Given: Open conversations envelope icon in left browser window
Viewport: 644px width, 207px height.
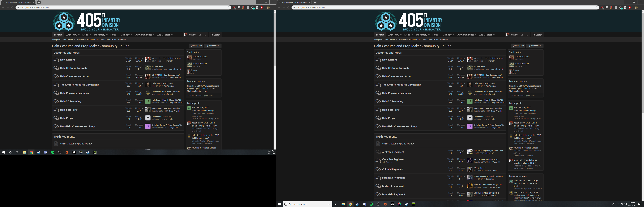Looking at the screenshot, I should [200, 35].
